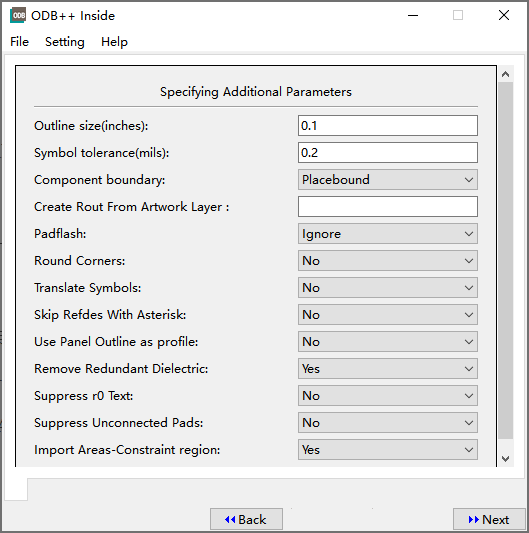Return to previous page with Back
Viewport: 529px width, 533px height.
[246, 519]
